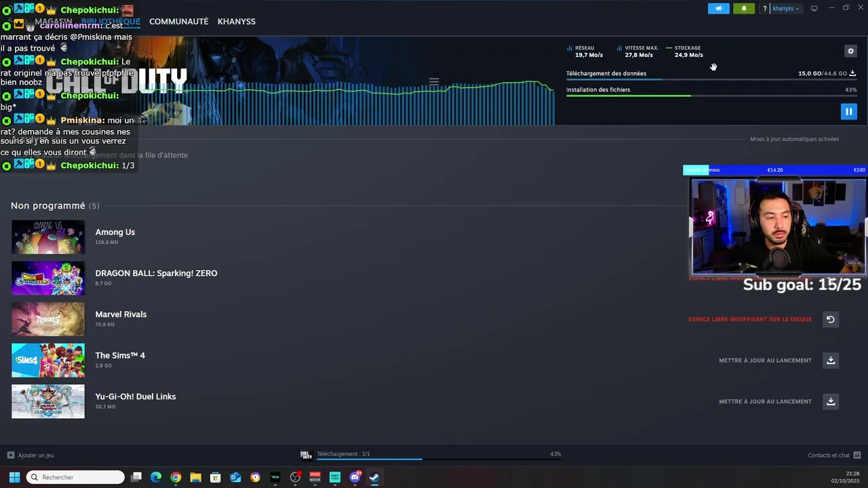Open the COMMUNAUTÉ menu

point(178,22)
